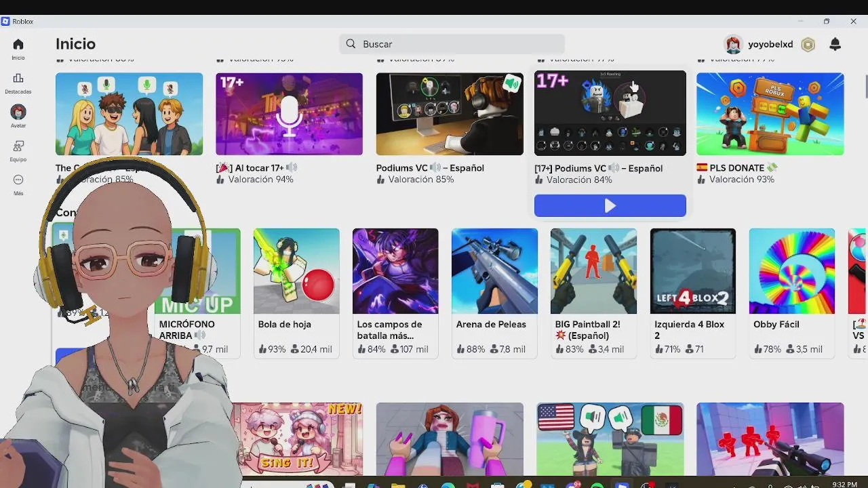This screenshot has width=868, height=488.
Task: Click the Bola de hoja title
Action: (x=285, y=325)
